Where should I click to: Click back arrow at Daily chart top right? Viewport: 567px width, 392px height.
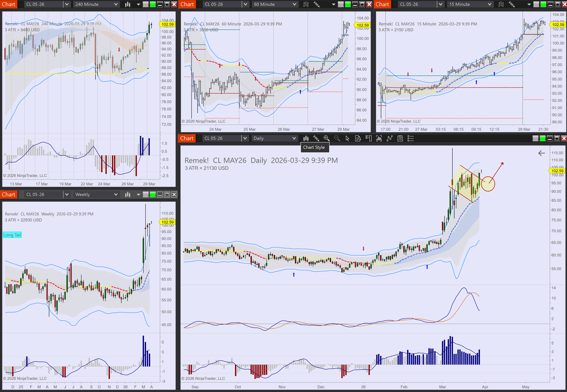click(x=541, y=153)
